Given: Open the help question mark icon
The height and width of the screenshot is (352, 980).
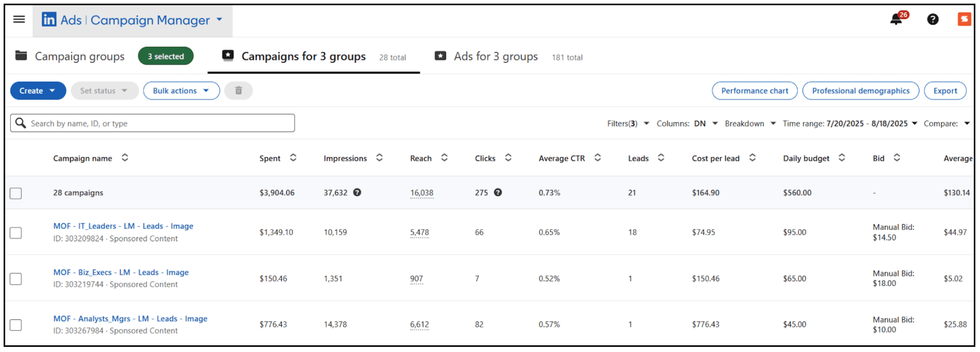Looking at the screenshot, I should coord(933,19).
